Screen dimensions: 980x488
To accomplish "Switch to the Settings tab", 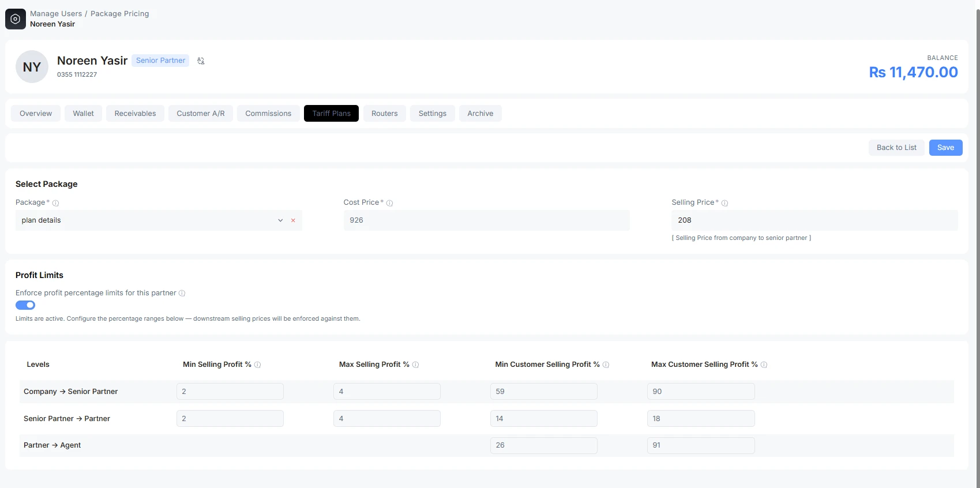I will pyautogui.click(x=433, y=114).
